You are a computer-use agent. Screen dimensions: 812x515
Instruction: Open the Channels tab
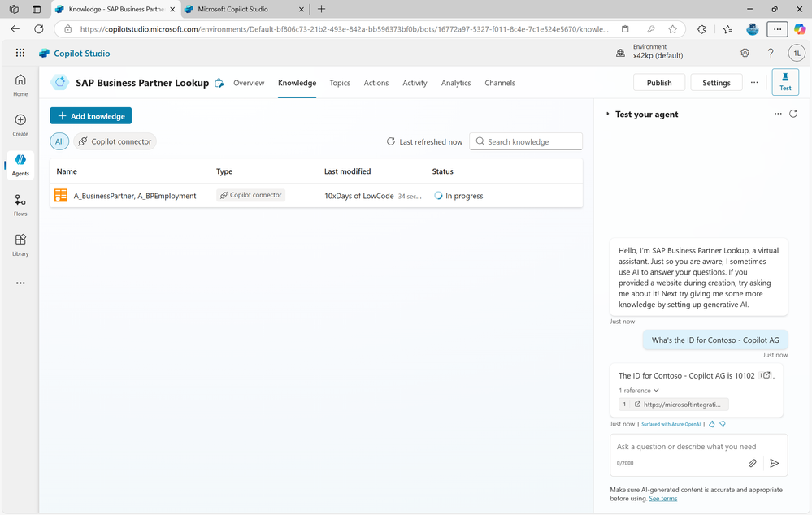point(500,83)
